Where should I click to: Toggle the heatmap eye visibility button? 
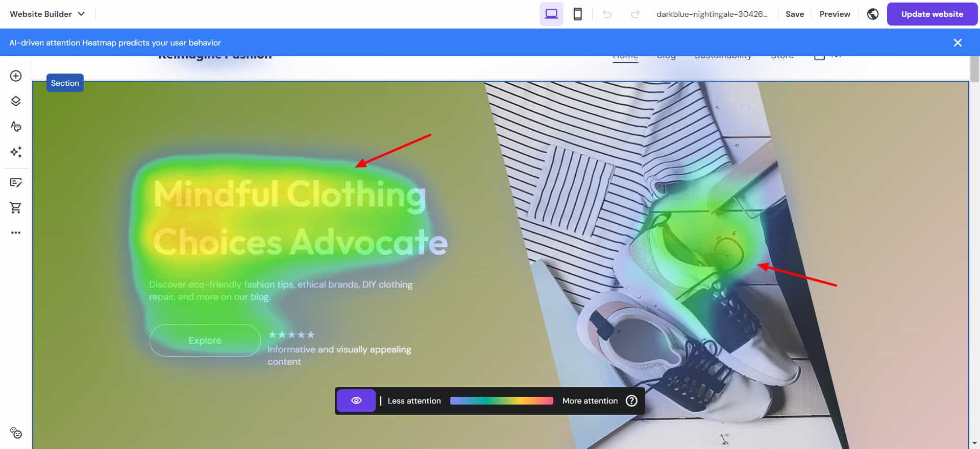pyautogui.click(x=356, y=401)
